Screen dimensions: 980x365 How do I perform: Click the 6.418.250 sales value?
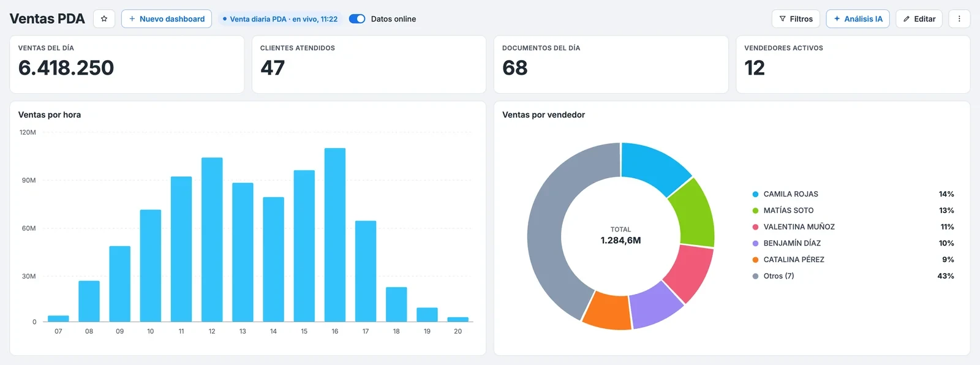point(66,67)
